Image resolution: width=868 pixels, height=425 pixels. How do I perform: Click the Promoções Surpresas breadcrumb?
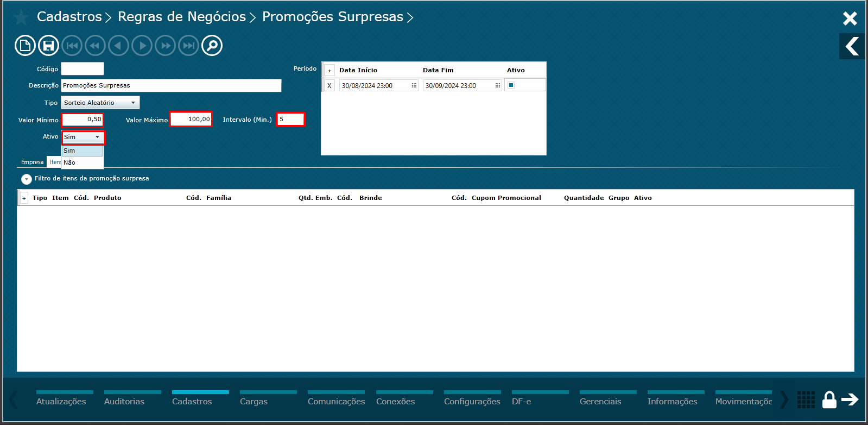(333, 17)
